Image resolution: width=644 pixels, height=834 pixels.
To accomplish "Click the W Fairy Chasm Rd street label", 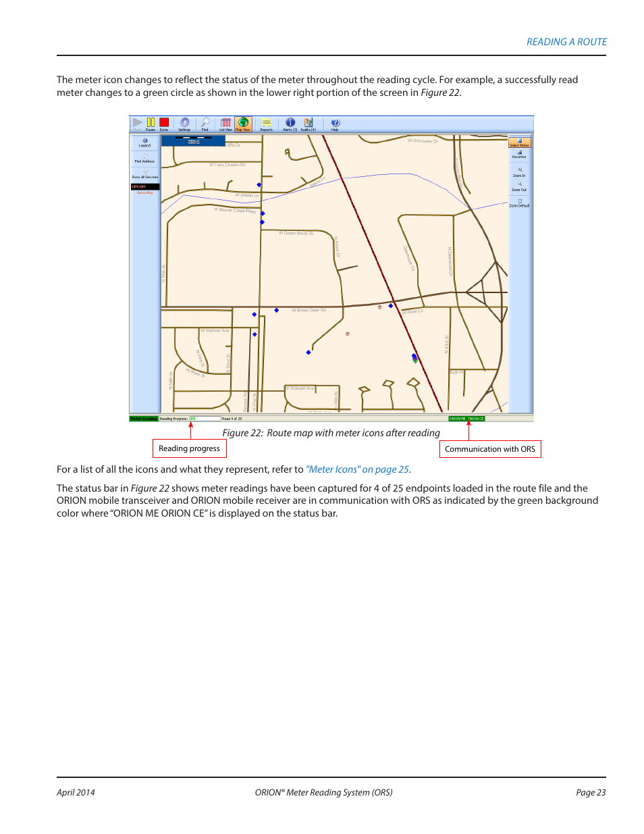I will coord(227,164).
